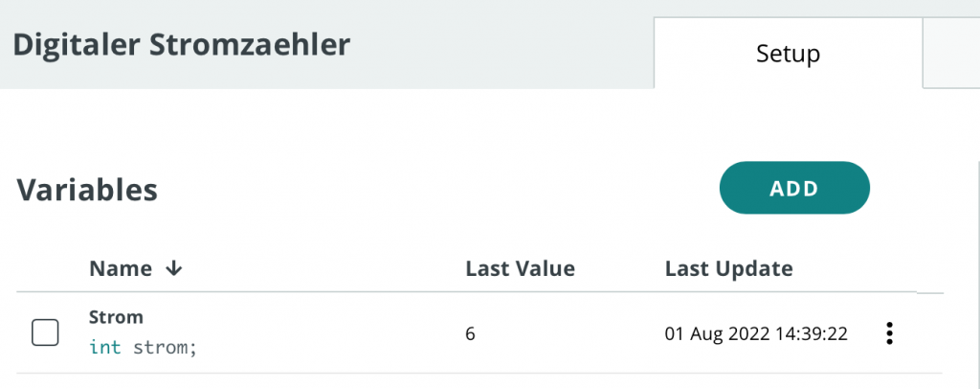Click the 'Update' word in Last Update header
Viewport: 980px width, 389px height.
tap(754, 269)
